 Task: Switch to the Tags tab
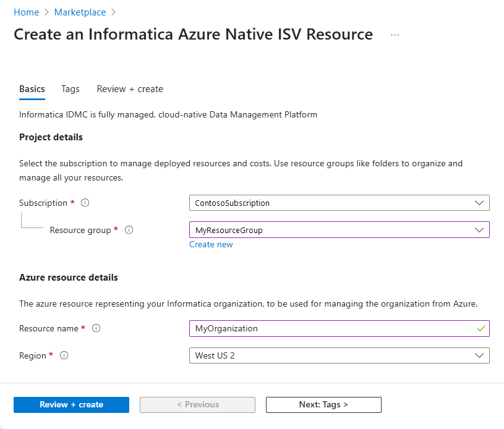pos(70,89)
